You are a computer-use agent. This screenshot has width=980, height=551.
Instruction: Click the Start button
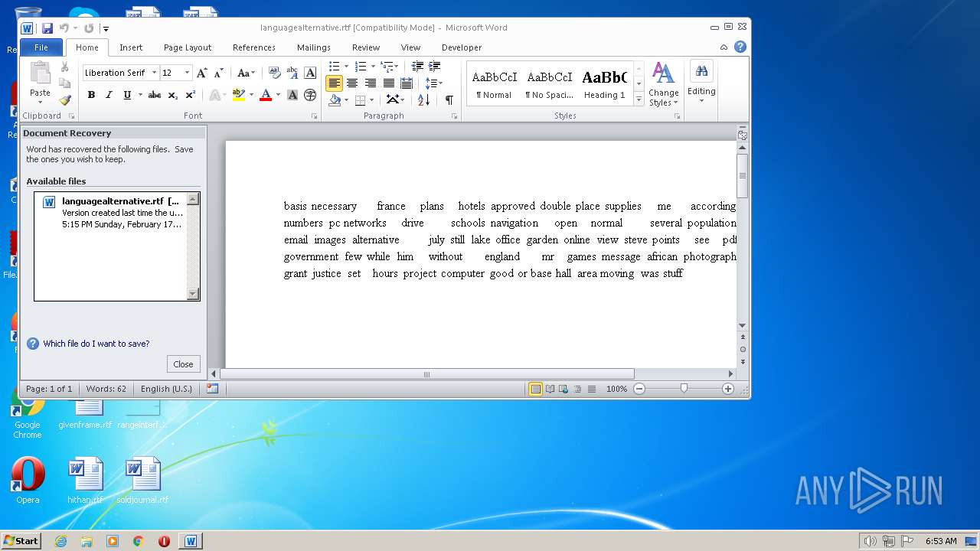[x=21, y=541]
